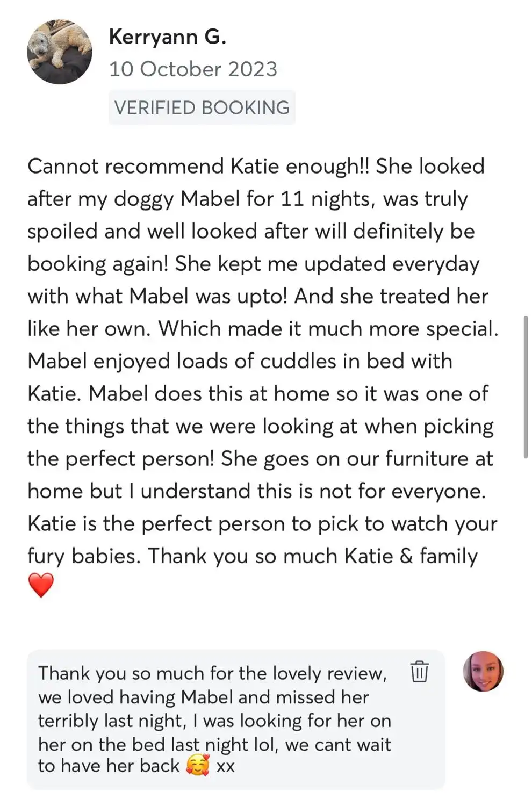
Task: Tap 'Thank you so much Katie & family' closing line
Action: tap(313, 557)
